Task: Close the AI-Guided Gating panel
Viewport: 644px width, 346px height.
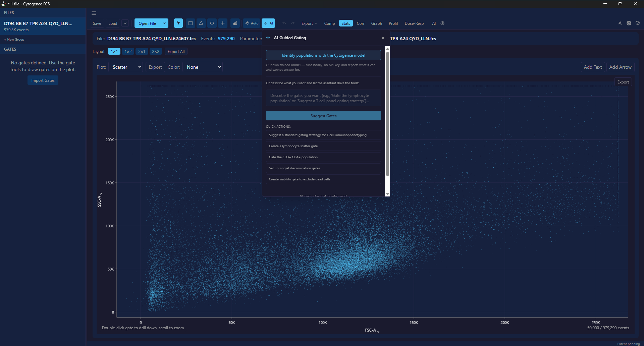Action: [383, 38]
